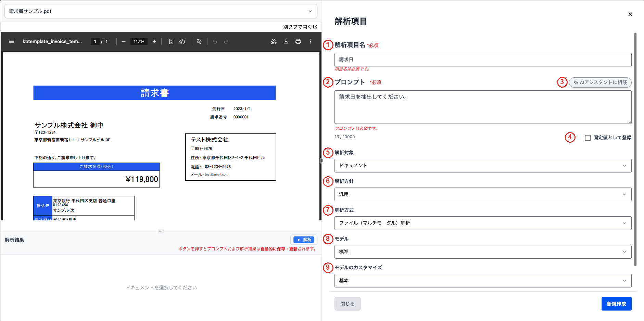Open the 解析方式 dropdown for multimodal analysis

[x=483, y=223]
